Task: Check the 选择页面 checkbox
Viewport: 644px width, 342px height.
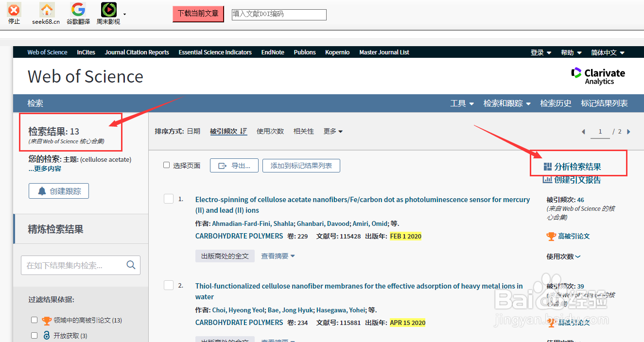Action: [x=166, y=165]
